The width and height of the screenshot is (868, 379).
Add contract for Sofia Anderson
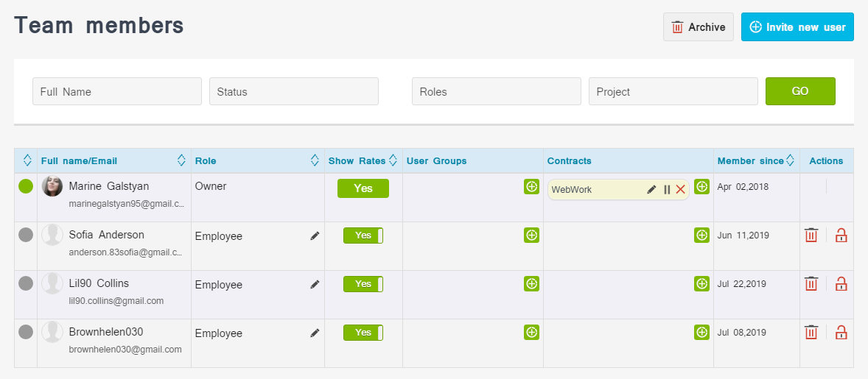tap(702, 235)
